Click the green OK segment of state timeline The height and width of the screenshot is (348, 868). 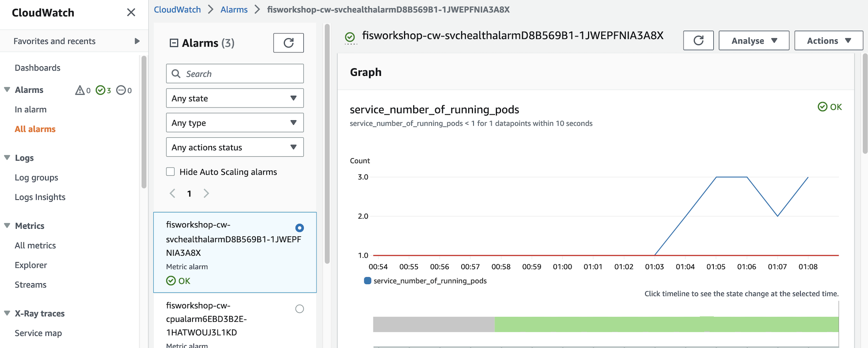pos(667,324)
